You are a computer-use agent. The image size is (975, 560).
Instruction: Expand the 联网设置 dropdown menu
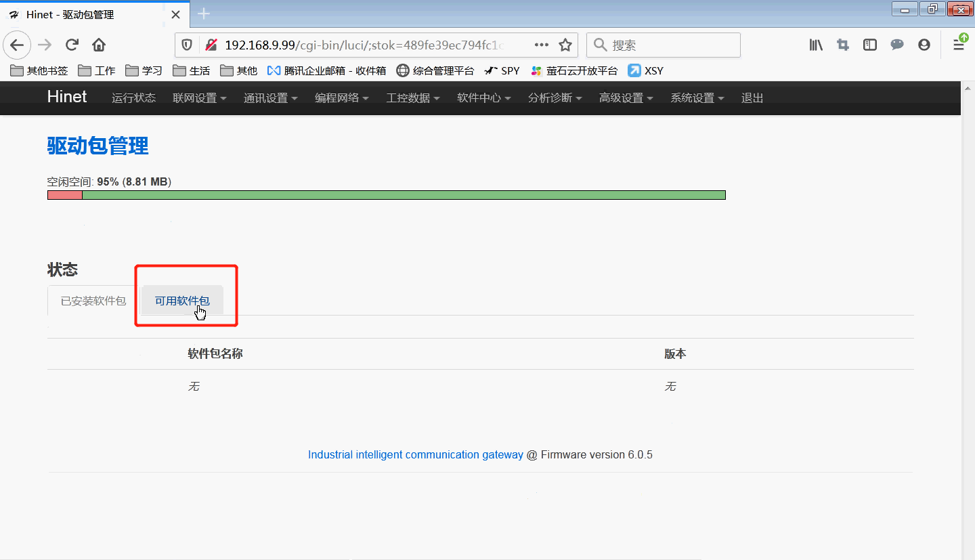click(199, 98)
